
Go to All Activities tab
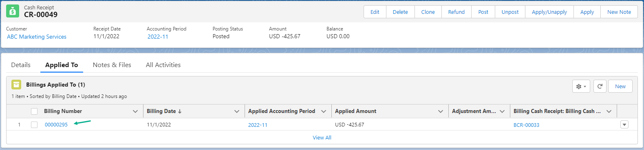(163, 65)
